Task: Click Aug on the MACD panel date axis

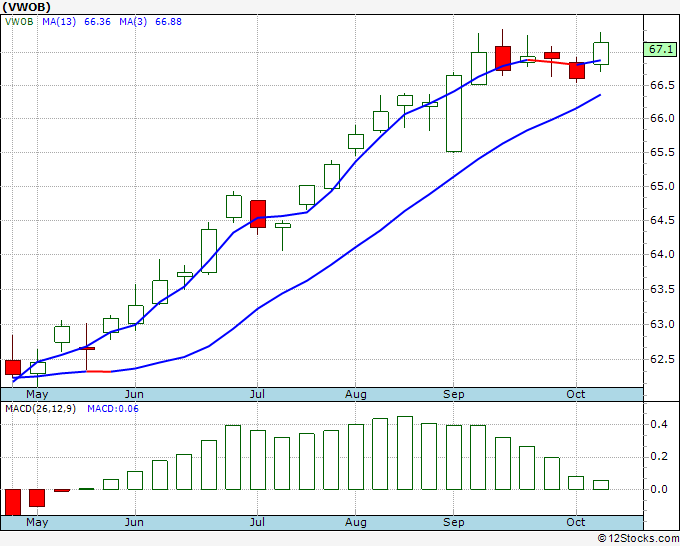Action: tap(356, 522)
